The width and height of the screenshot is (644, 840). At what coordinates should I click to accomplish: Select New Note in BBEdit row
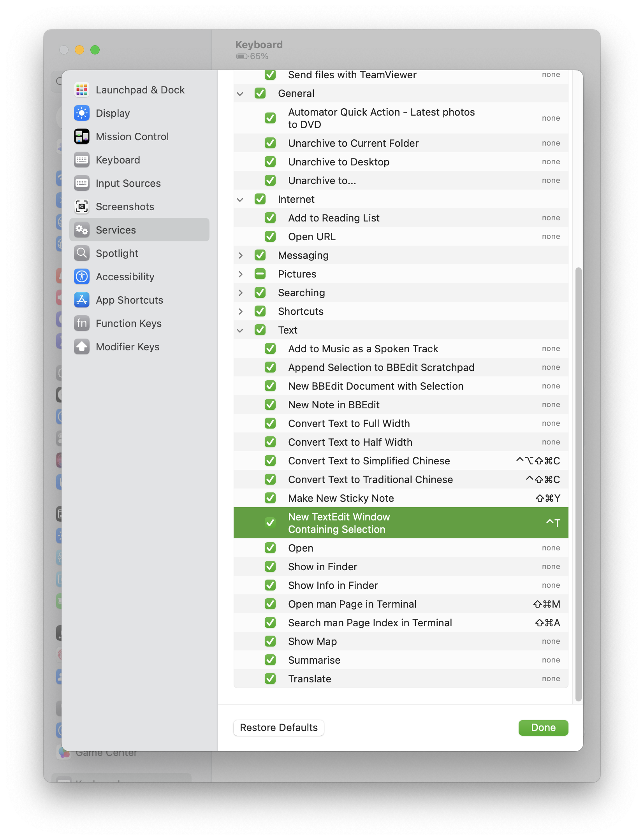click(401, 405)
